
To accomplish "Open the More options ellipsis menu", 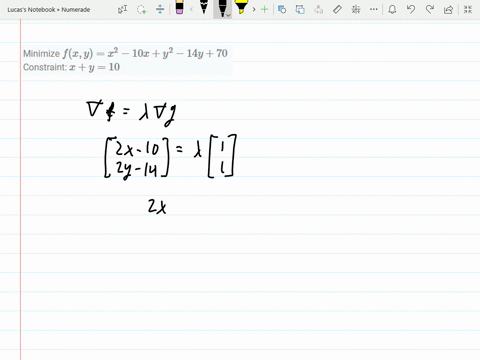I will pyautogui.click(x=374, y=9).
